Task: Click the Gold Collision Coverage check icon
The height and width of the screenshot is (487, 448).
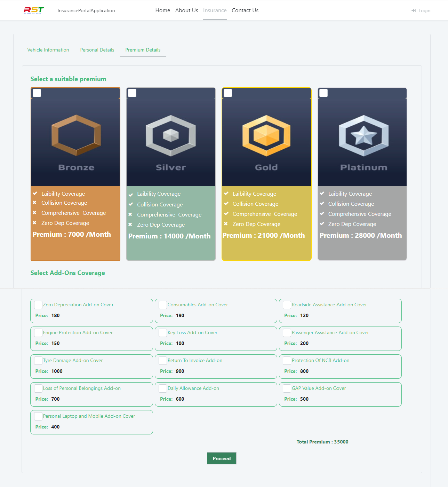Action: 226,204
